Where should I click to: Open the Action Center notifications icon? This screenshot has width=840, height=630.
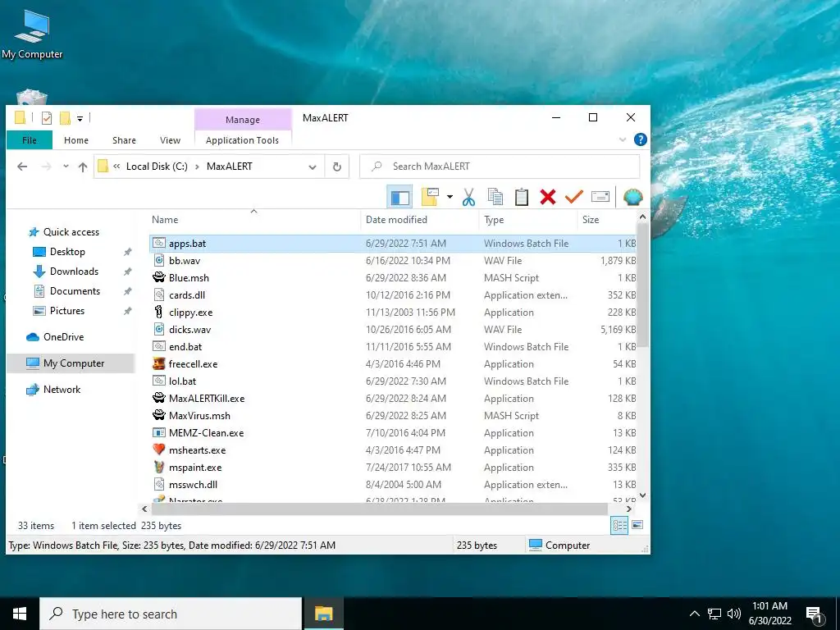pos(815,614)
